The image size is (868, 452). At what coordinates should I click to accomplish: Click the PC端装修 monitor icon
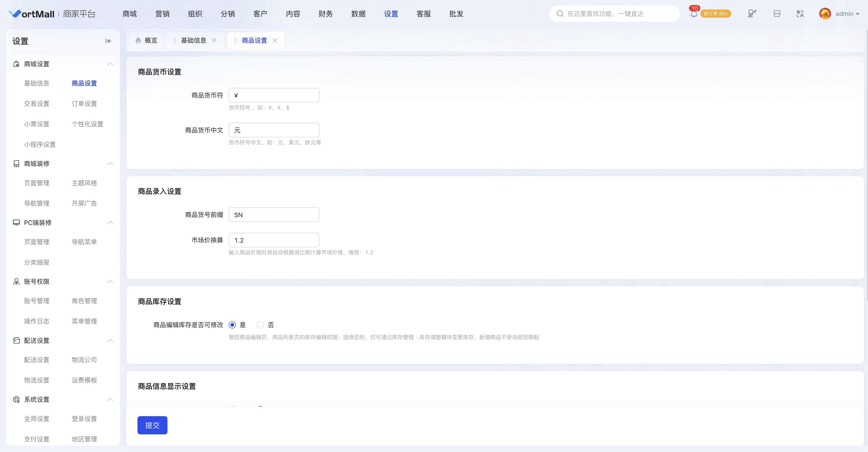(16, 222)
